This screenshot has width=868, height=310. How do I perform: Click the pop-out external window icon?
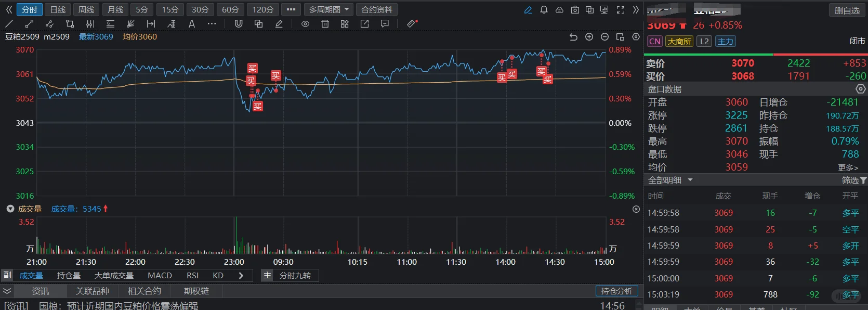pos(364,23)
